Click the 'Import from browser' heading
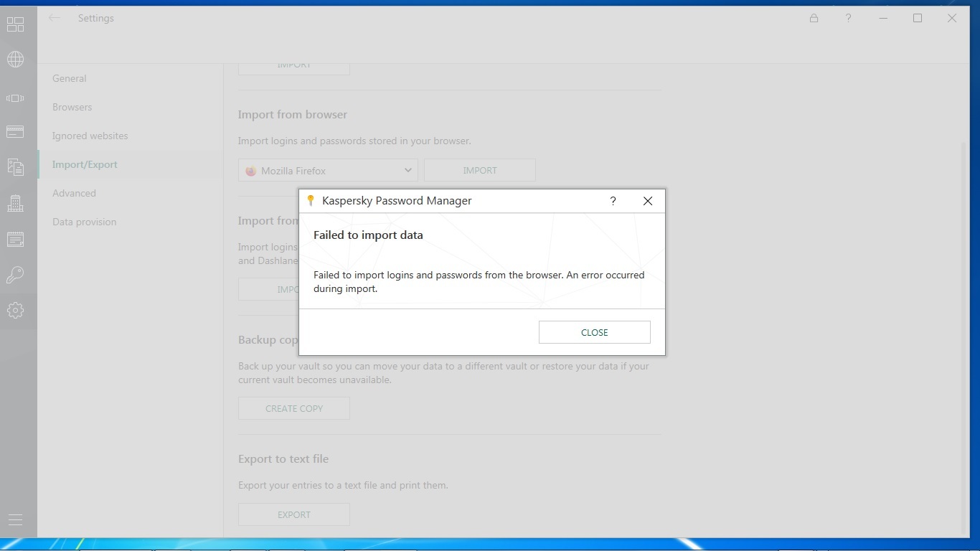 click(293, 114)
